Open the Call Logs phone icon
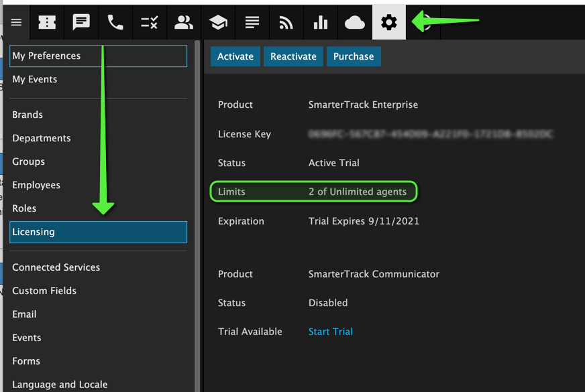 point(115,23)
